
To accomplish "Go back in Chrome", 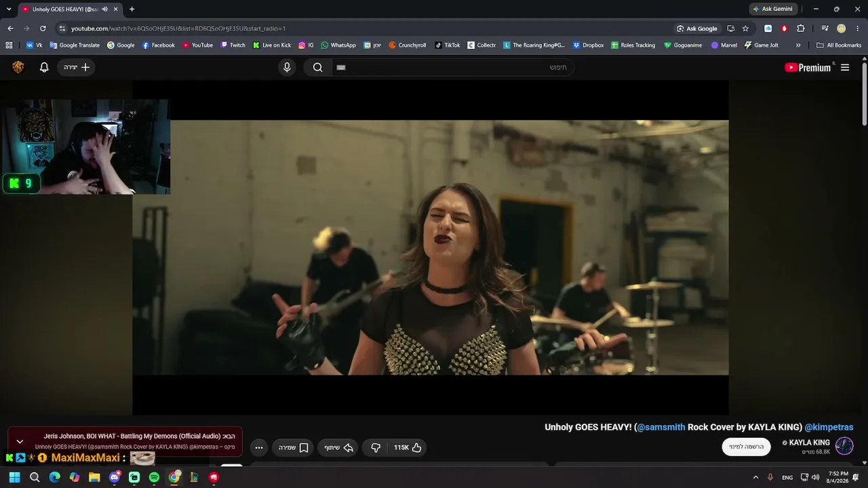I will (10, 28).
